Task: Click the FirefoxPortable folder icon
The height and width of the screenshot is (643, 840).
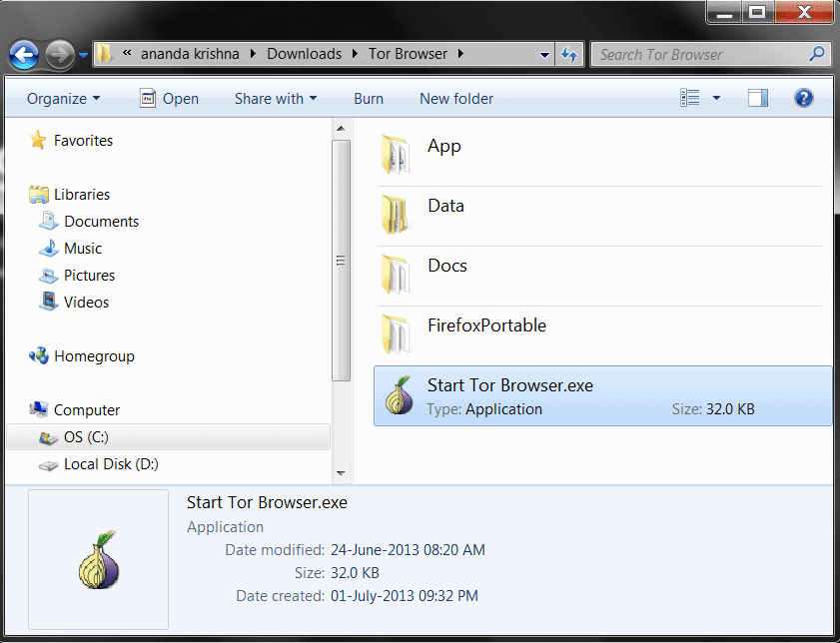Action: pos(396,334)
